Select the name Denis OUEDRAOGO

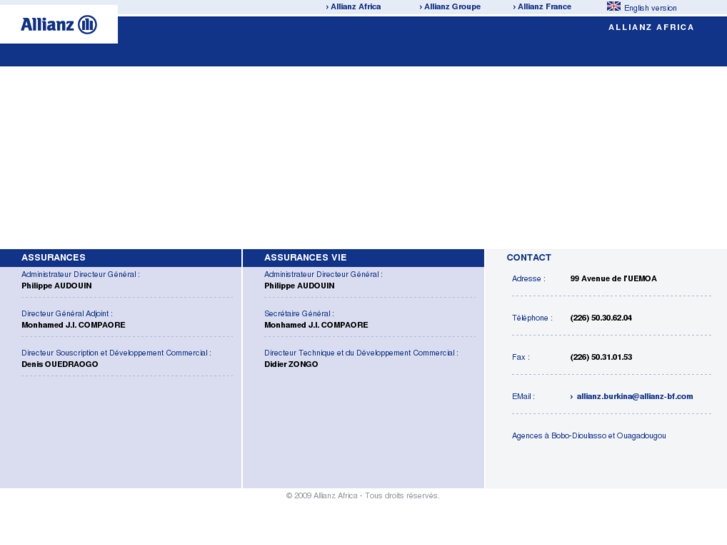click(60, 364)
